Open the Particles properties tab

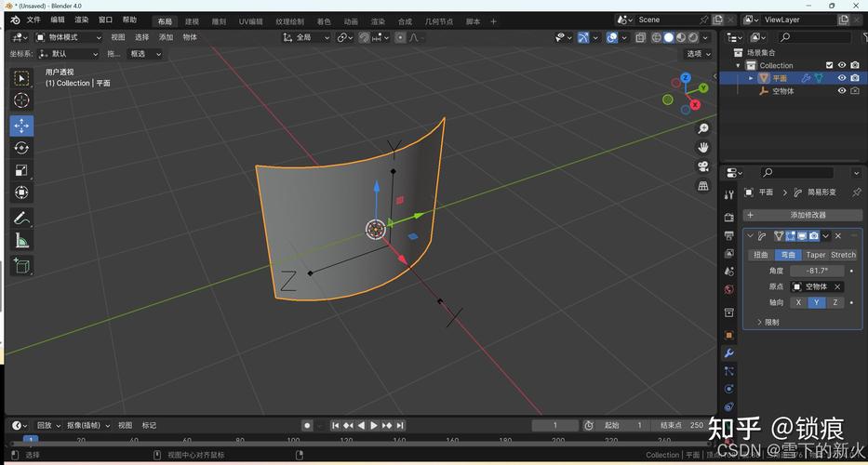[729, 371]
